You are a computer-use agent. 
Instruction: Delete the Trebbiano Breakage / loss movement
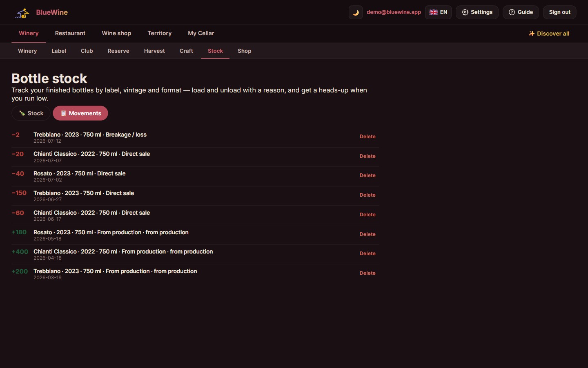[x=367, y=137]
